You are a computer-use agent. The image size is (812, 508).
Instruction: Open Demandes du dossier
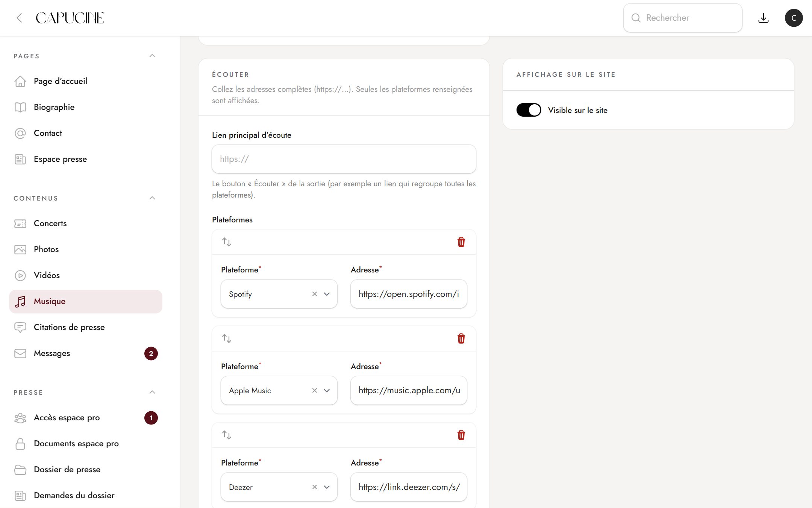[x=86, y=496]
